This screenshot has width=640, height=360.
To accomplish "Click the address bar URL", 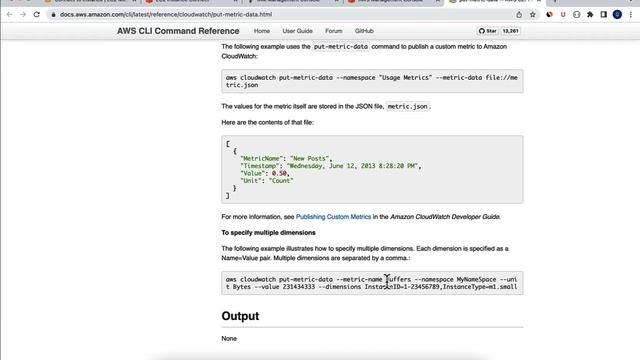I will point(166,15).
